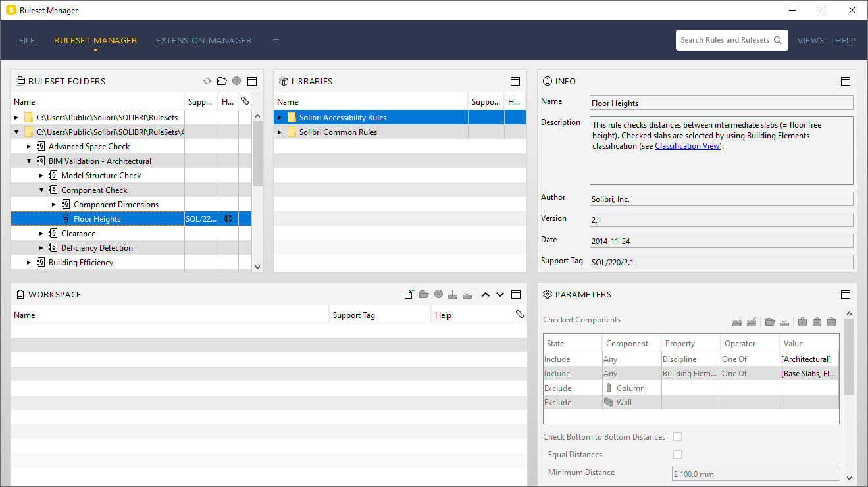Save filter icon in Parameters toolbar

[x=784, y=322]
